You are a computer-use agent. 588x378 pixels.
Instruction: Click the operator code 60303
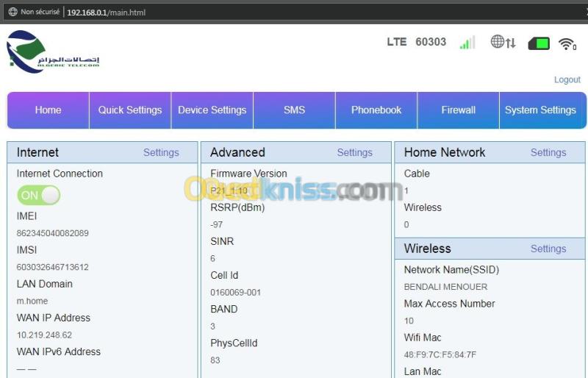pos(431,42)
